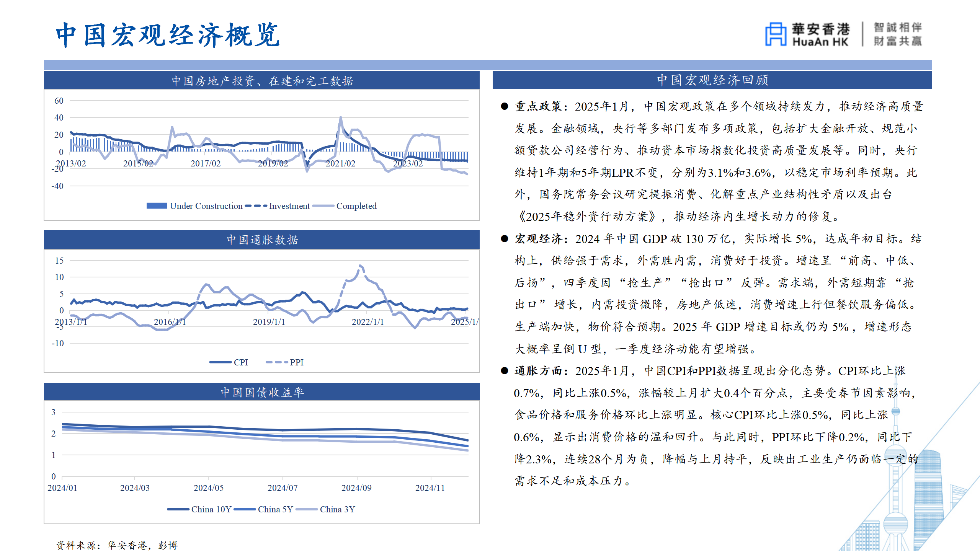Click the CPI legend entry
Viewport: 980px width, 551px height.
229,362
